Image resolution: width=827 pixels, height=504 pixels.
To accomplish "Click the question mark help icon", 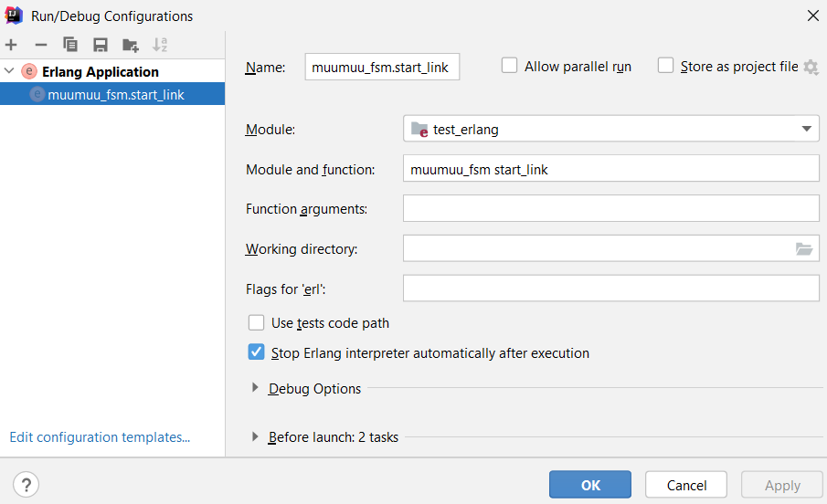I will (26, 485).
